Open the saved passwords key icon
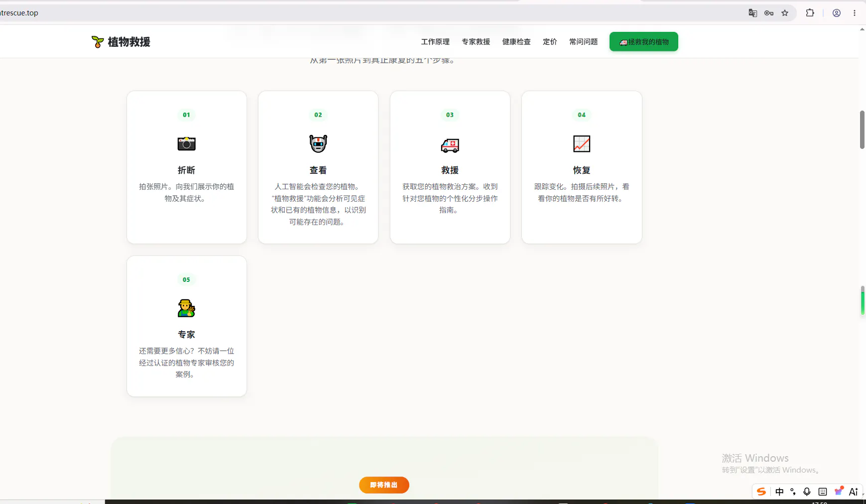This screenshot has width=866, height=504. click(769, 13)
